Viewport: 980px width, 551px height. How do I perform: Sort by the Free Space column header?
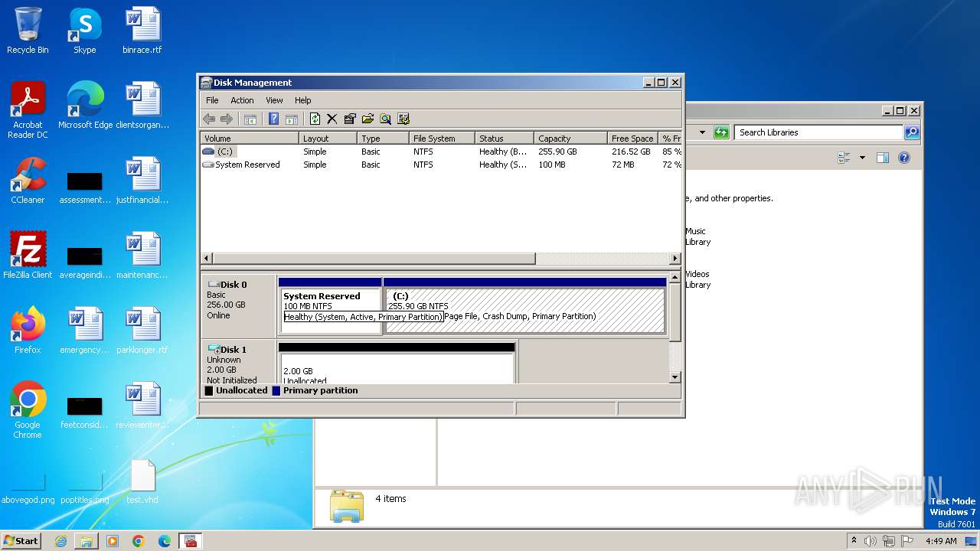[632, 139]
